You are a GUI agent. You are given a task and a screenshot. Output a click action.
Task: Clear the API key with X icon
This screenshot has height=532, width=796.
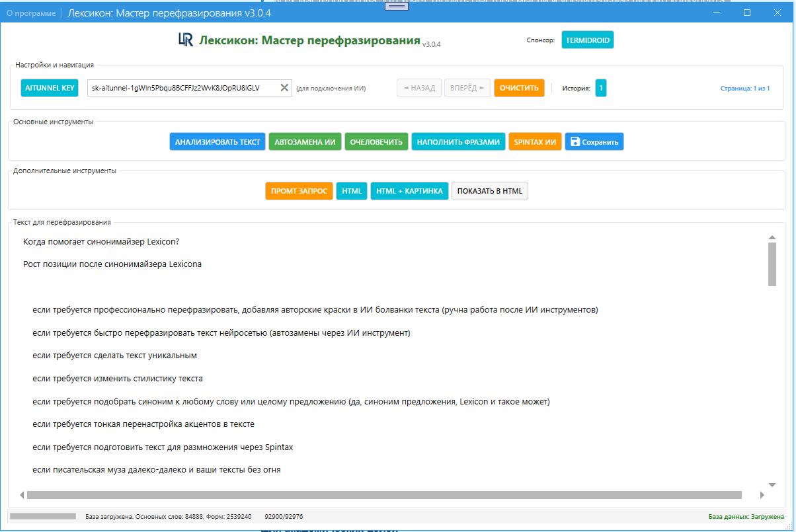pyautogui.click(x=284, y=88)
